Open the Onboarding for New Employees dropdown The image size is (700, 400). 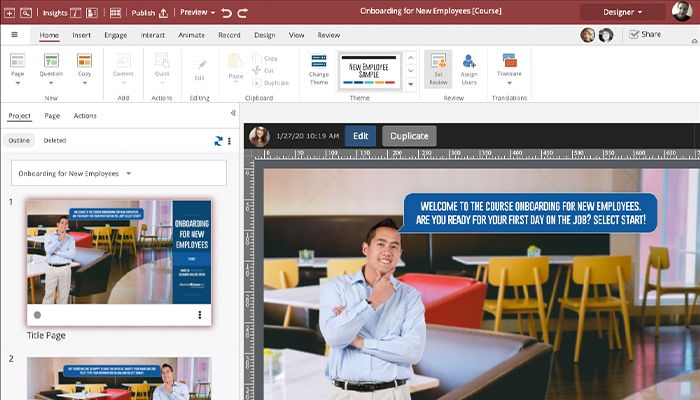(75, 173)
